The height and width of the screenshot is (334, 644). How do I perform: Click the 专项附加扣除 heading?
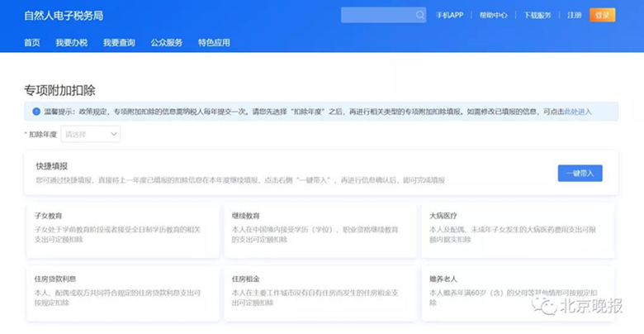click(59, 90)
